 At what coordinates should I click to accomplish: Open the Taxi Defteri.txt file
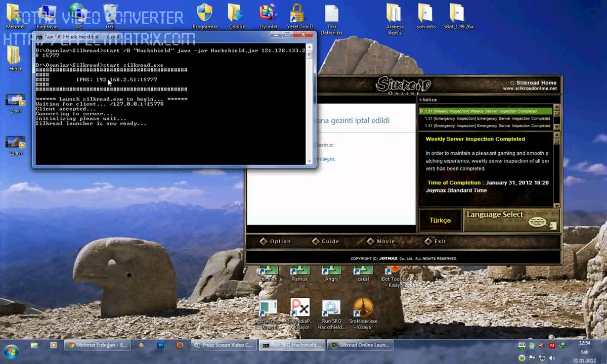(x=331, y=19)
